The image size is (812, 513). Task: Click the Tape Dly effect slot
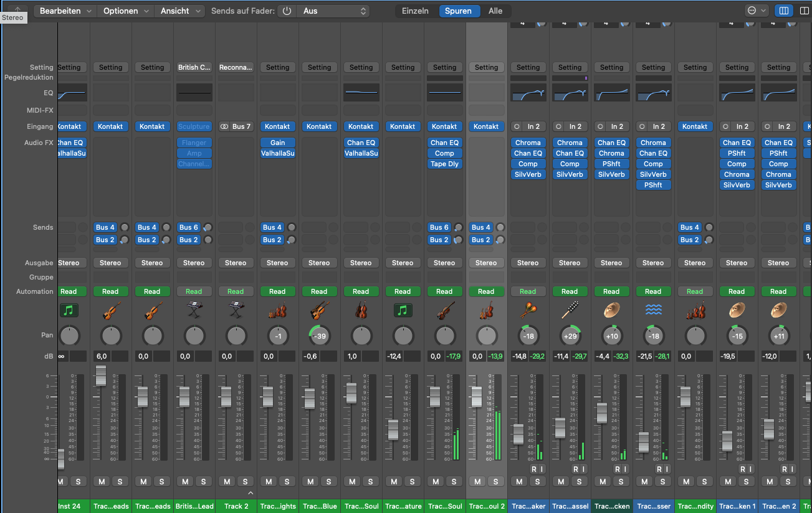coord(444,164)
